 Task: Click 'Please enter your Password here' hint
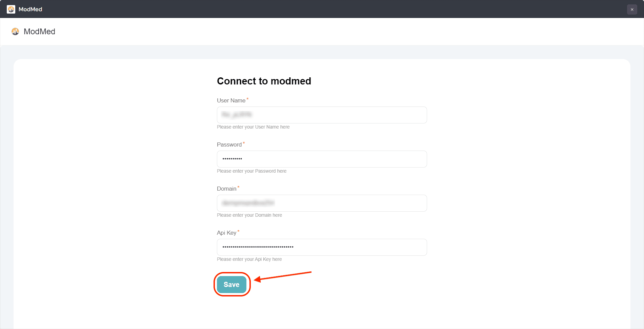click(251, 171)
